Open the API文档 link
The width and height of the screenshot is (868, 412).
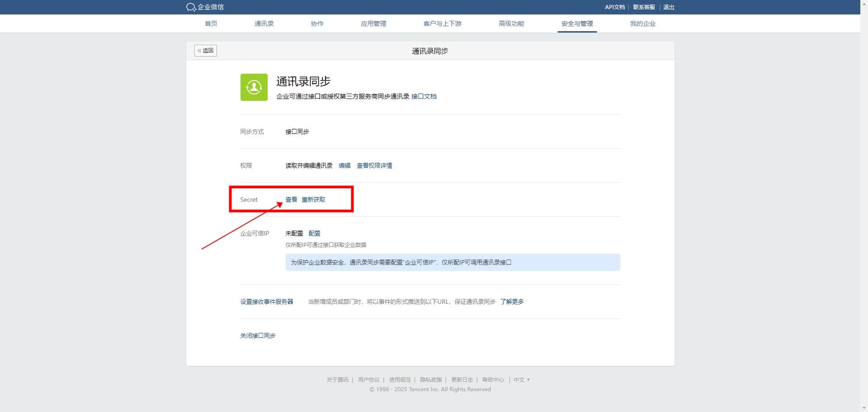click(x=615, y=7)
